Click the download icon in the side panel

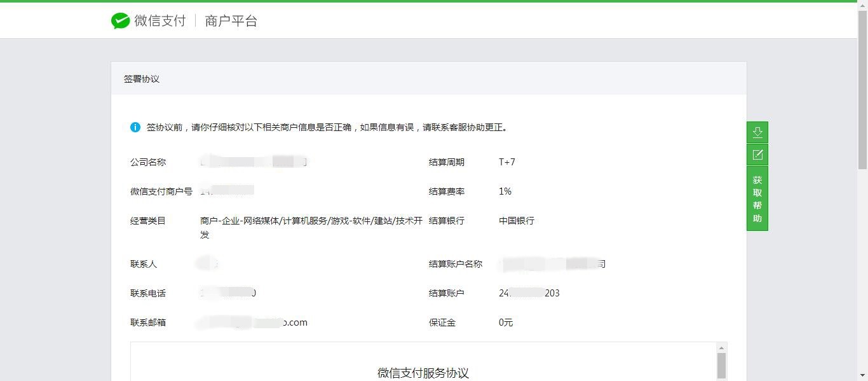tap(757, 132)
